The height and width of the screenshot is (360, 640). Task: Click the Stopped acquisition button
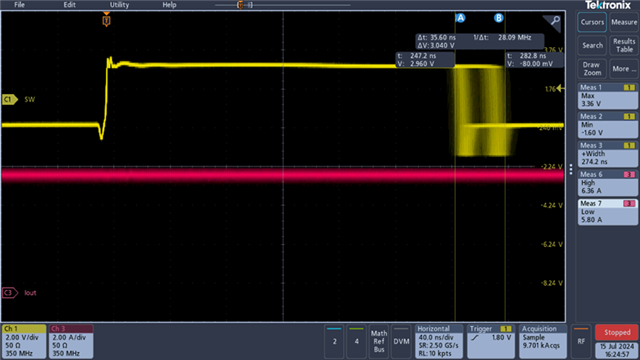coord(617,332)
